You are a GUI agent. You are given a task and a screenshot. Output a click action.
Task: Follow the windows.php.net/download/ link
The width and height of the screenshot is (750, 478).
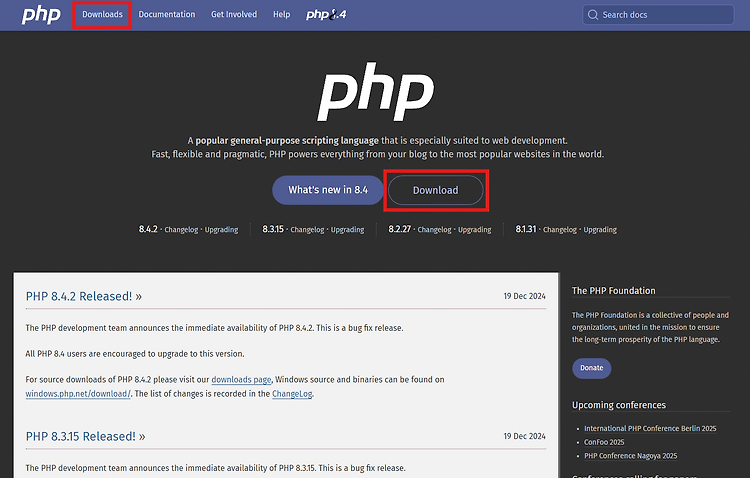(x=78, y=394)
